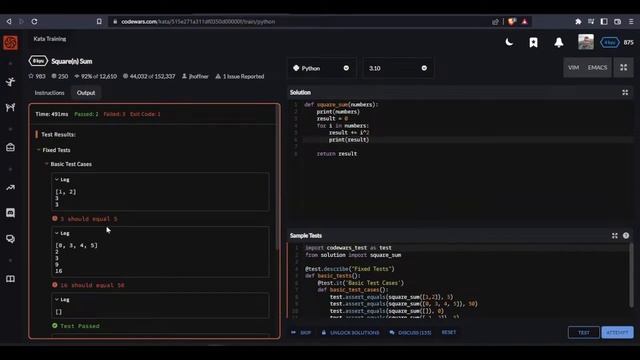Click the 8 kyu badge beside title
This screenshot has height=360, width=640.
38,61
